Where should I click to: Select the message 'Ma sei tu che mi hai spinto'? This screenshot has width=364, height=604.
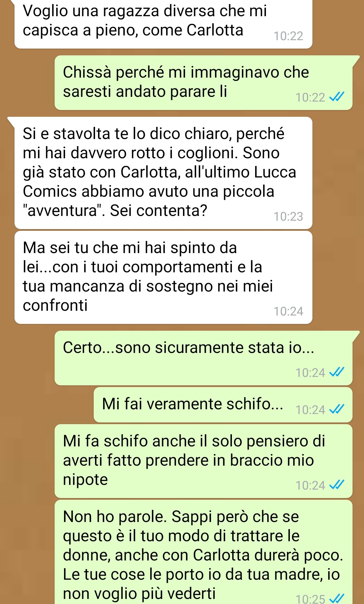click(x=163, y=277)
